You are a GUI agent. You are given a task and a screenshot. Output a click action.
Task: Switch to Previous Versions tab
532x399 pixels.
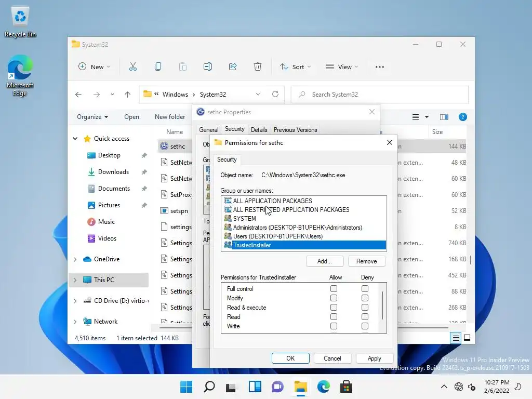[295, 129]
